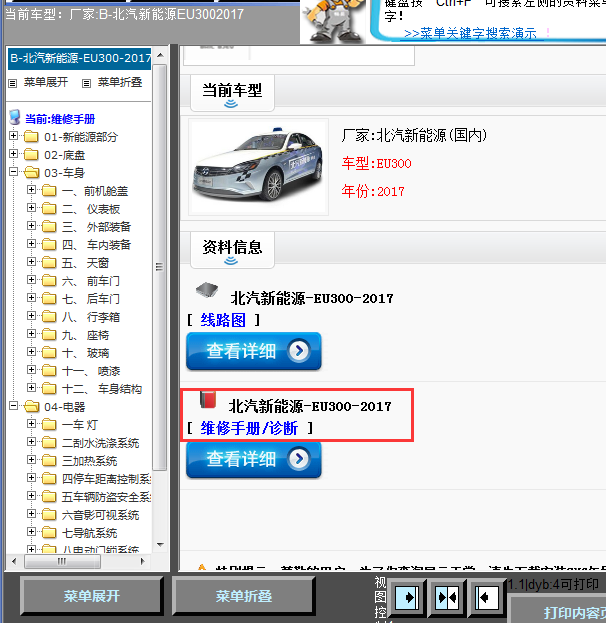Click the 菜单折叠 link in tree panel
This screenshot has width=606, height=623.
point(120,82)
